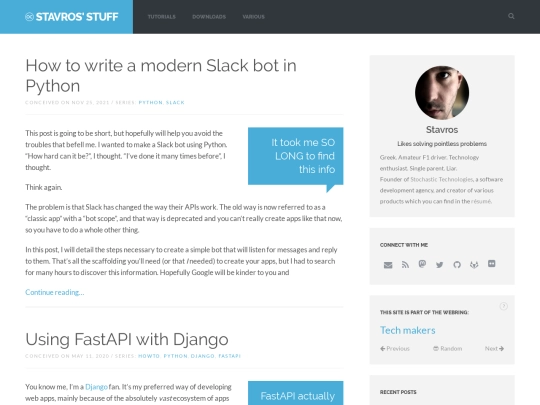Go to Next webring site
The width and height of the screenshot is (540, 405).
coord(495,349)
